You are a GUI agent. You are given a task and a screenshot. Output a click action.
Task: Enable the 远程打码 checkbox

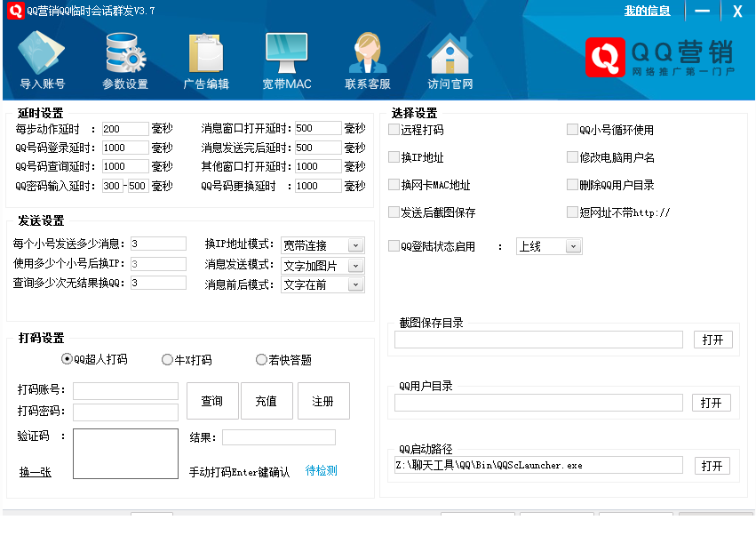pos(394,129)
